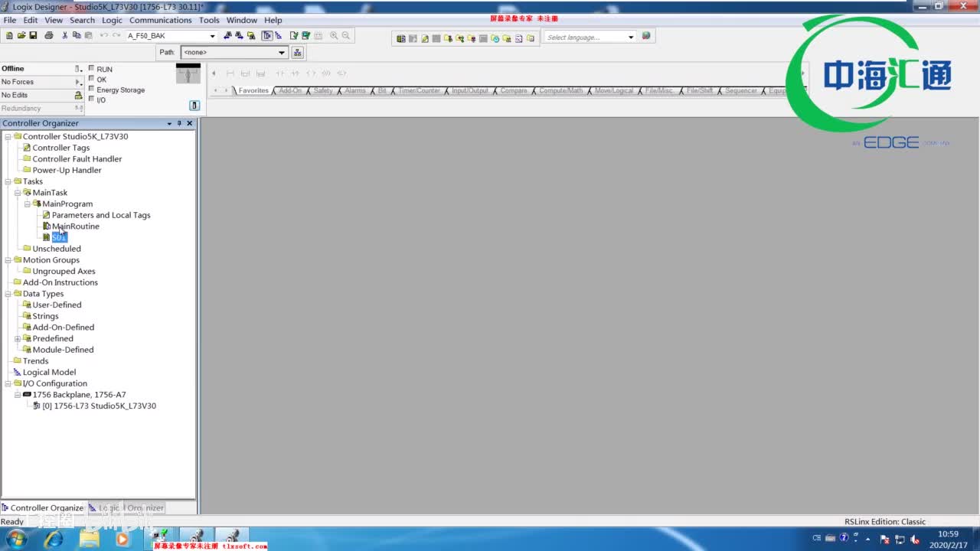Open the Controller Organizer panel options arrow

coord(169,123)
